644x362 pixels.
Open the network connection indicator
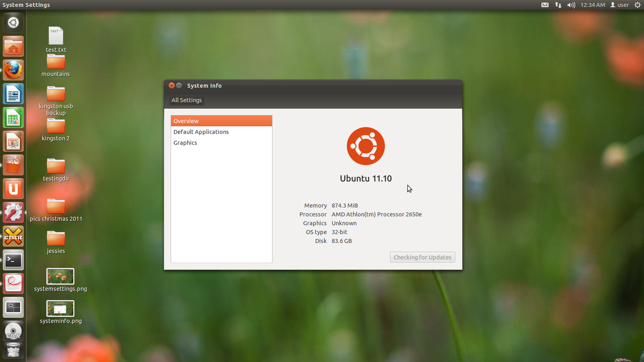(558, 5)
